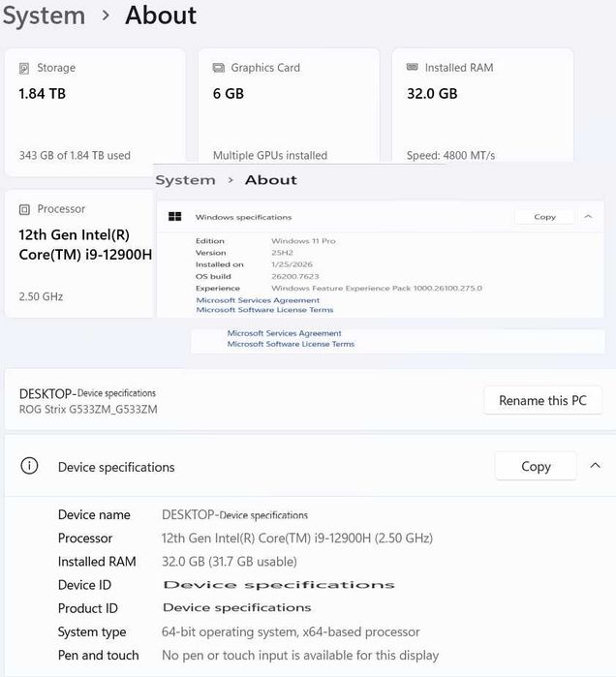Click the Windows 11 Pro edition value

pyautogui.click(x=303, y=241)
